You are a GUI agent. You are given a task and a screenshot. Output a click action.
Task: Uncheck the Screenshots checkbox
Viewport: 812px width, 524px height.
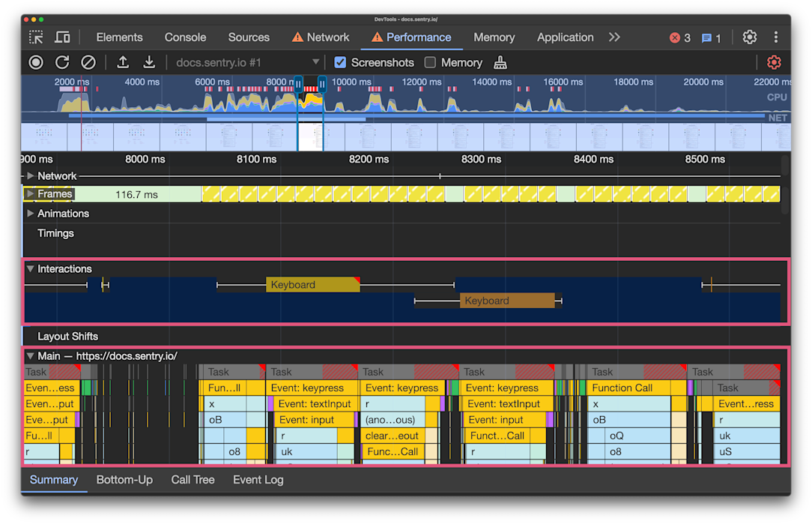pyautogui.click(x=340, y=62)
